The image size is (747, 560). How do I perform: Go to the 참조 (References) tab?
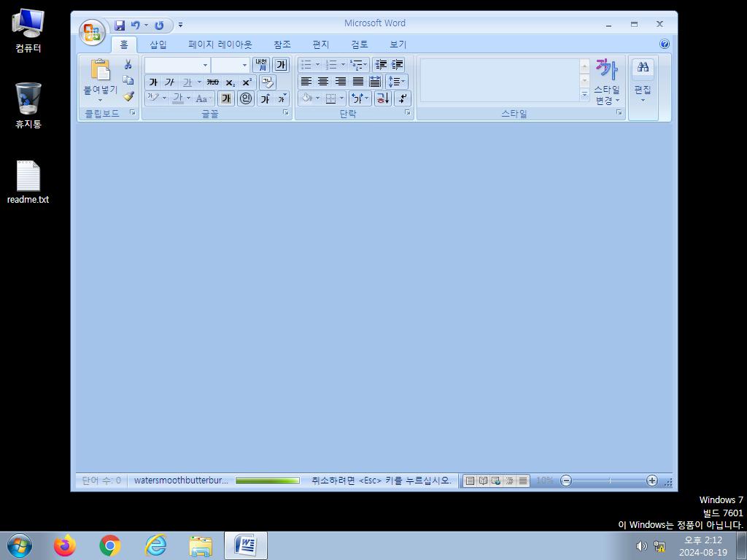[282, 44]
